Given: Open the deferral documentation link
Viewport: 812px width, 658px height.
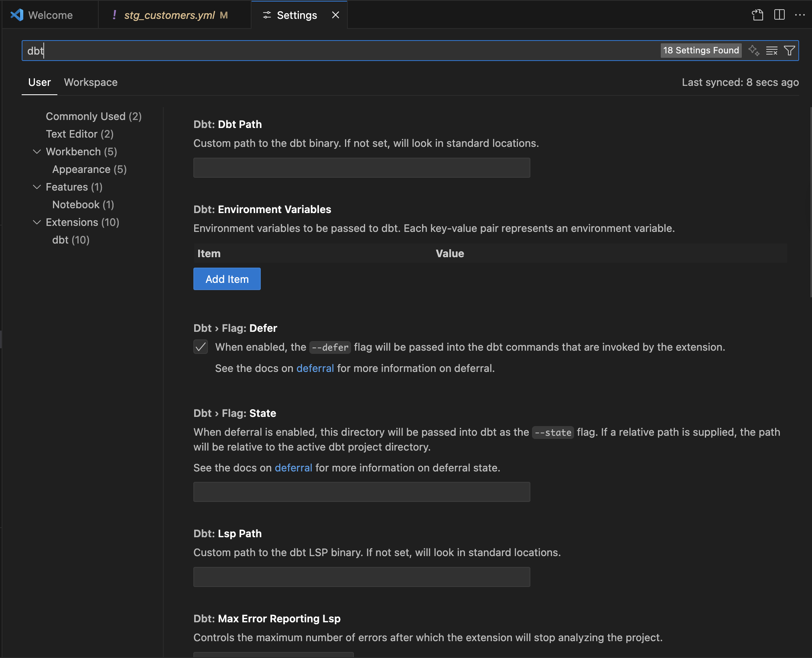Looking at the screenshot, I should click(315, 368).
